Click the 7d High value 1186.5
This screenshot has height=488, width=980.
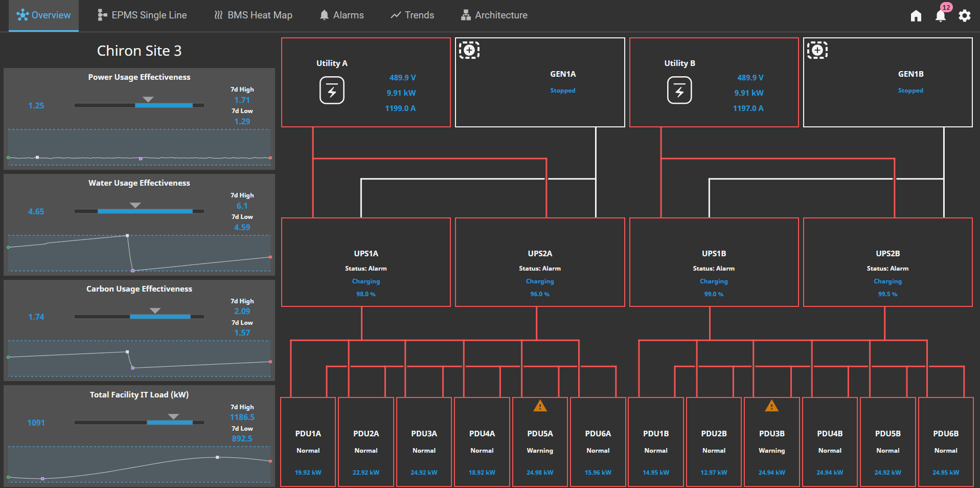point(242,417)
